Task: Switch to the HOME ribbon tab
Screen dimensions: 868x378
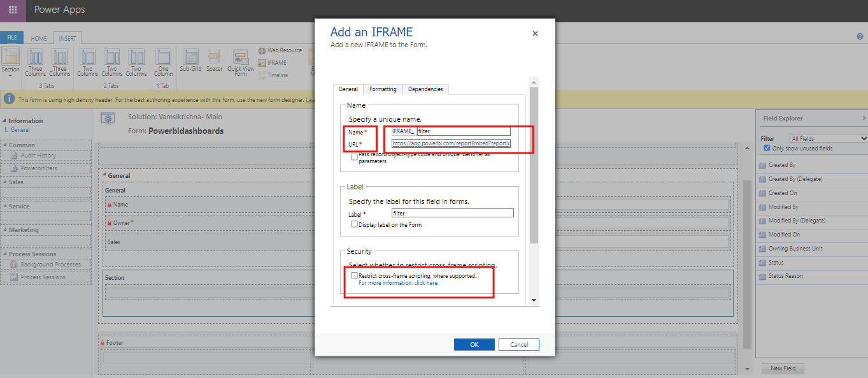Action: tap(39, 38)
